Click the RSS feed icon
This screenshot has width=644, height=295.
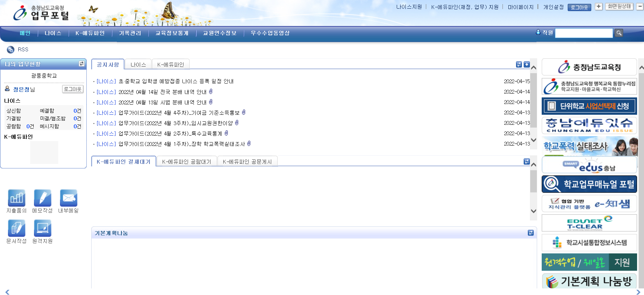[11, 50]
